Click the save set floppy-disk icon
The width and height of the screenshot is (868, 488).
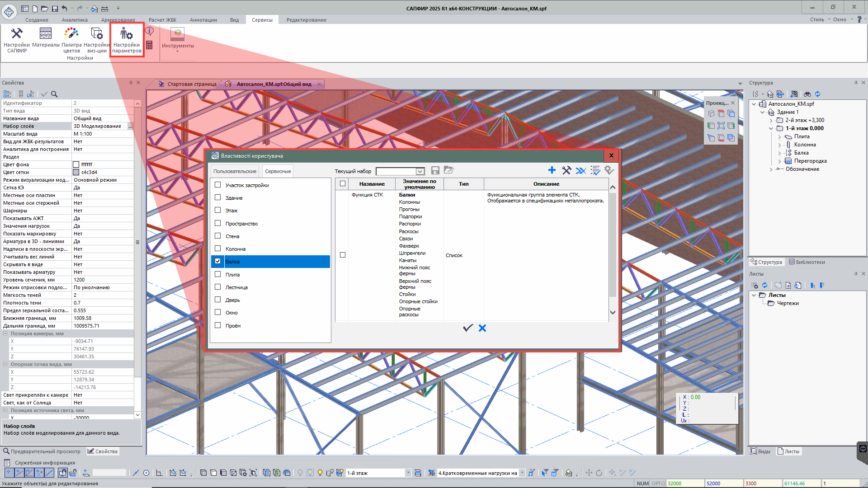click(x=435, y=170)
